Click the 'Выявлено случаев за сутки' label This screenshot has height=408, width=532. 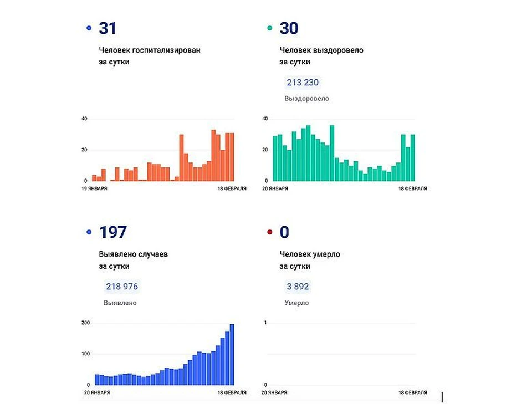point(133,260)
